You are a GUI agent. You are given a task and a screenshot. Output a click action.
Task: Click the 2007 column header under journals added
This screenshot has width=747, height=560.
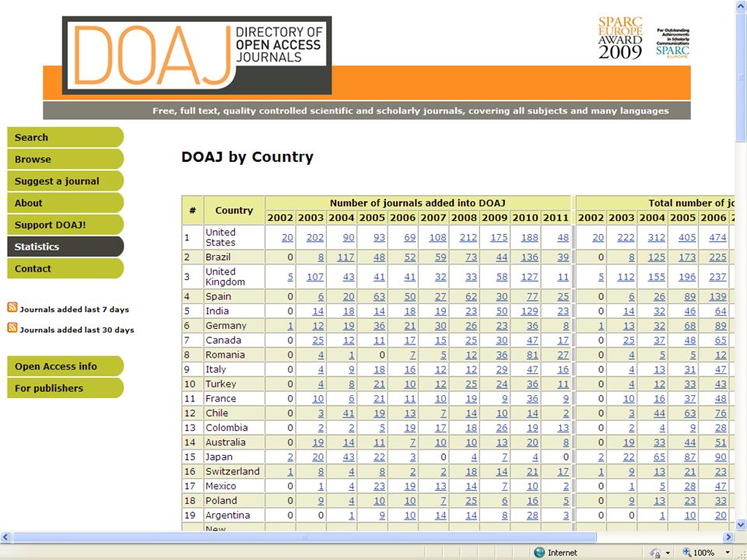433,218
